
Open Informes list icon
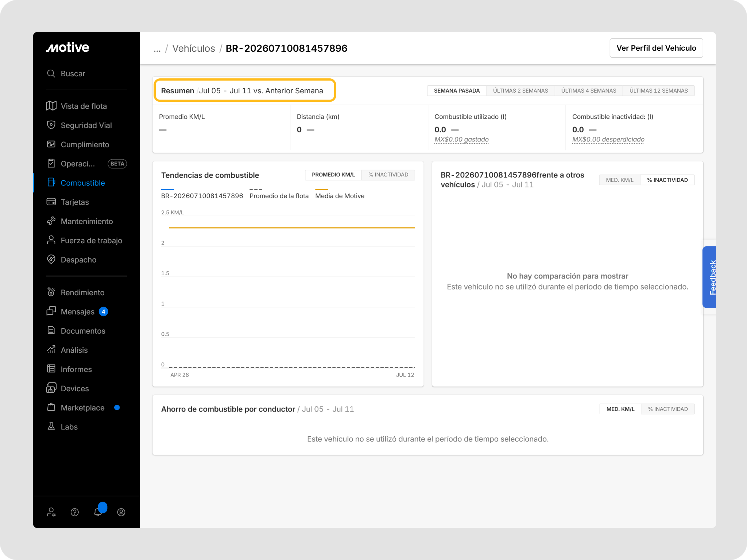click(51, 369)
